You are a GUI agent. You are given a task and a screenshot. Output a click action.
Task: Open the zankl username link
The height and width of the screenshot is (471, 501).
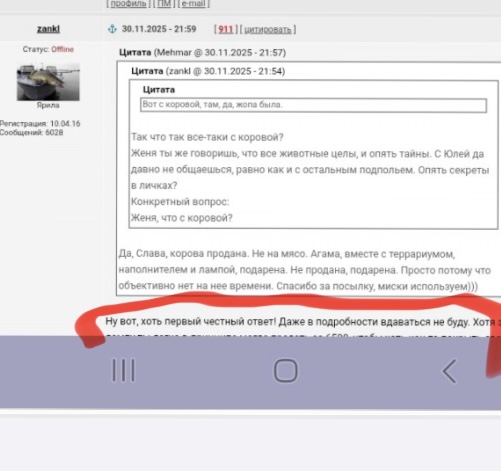(48, 29)
